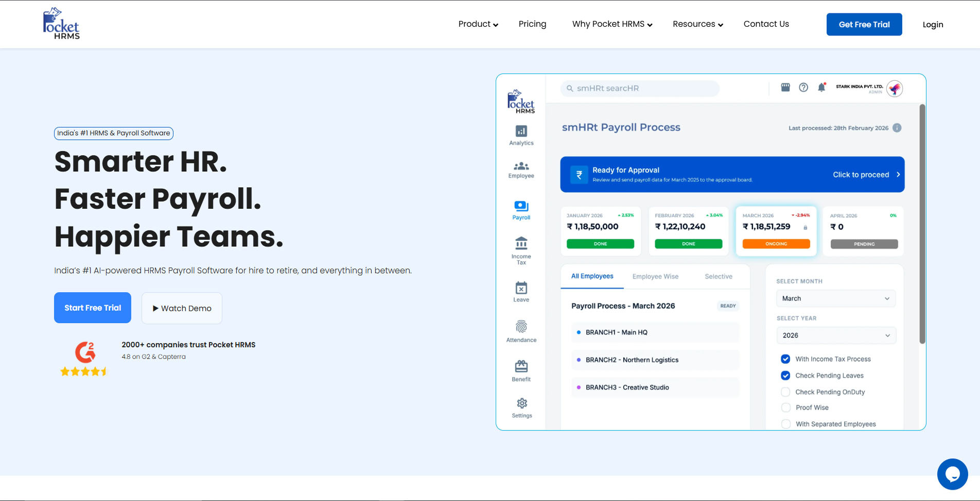Open the chat widget bubble
The height and width of the screenshot is (501, 980).
[952, 474]
